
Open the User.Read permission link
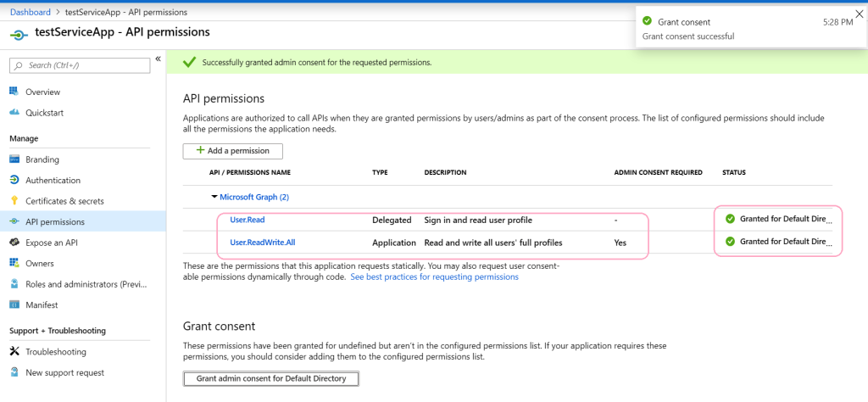click(x=248, y=220)
